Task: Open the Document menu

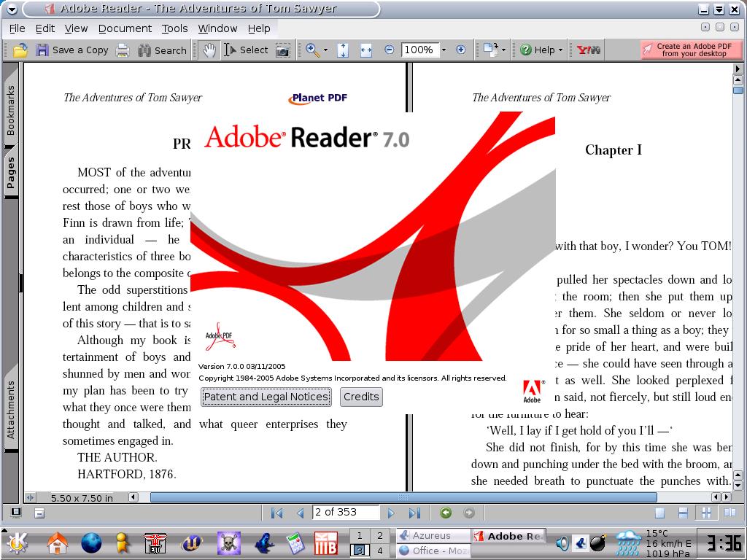Action: 125,28
